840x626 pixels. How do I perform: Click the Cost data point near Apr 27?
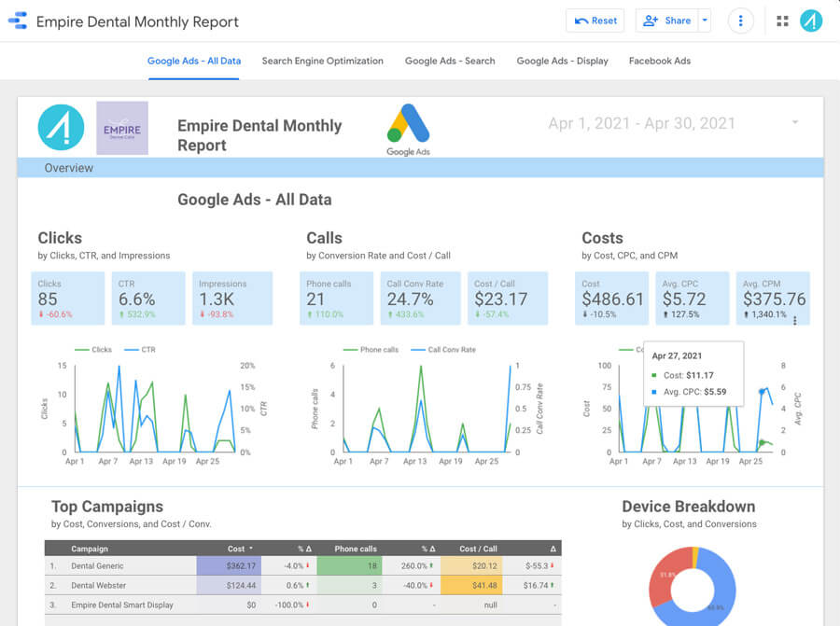click(762, 443)
